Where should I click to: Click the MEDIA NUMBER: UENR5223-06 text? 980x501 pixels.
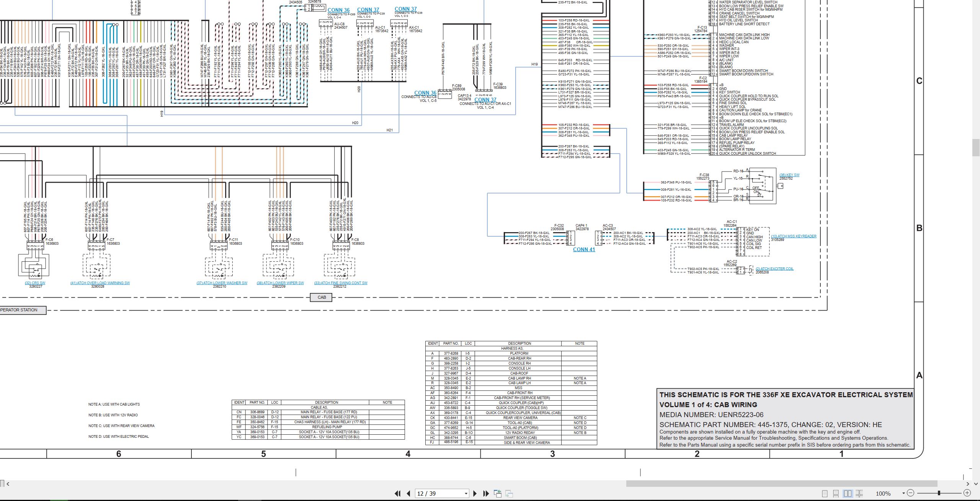711,415
